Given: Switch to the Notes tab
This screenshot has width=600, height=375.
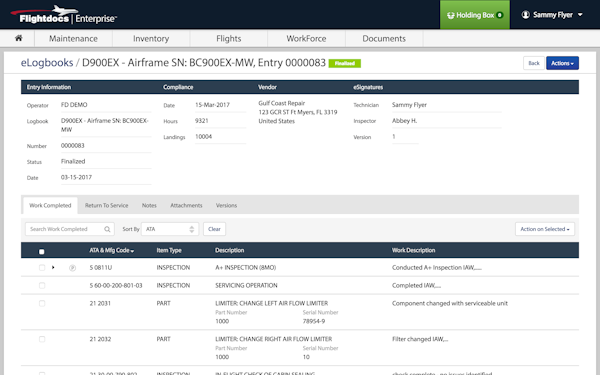Looking at the screenshot, I should pyautogui.click(x=149, y=205).
